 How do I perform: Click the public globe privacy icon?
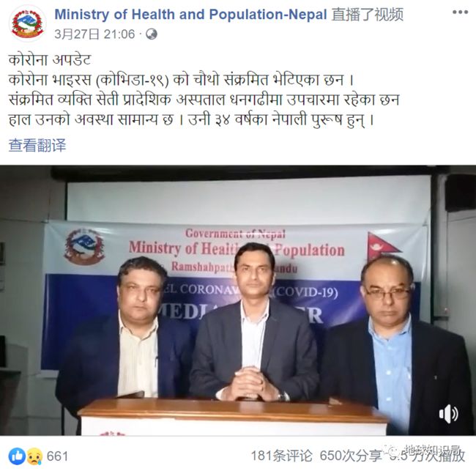pos(151,34)
